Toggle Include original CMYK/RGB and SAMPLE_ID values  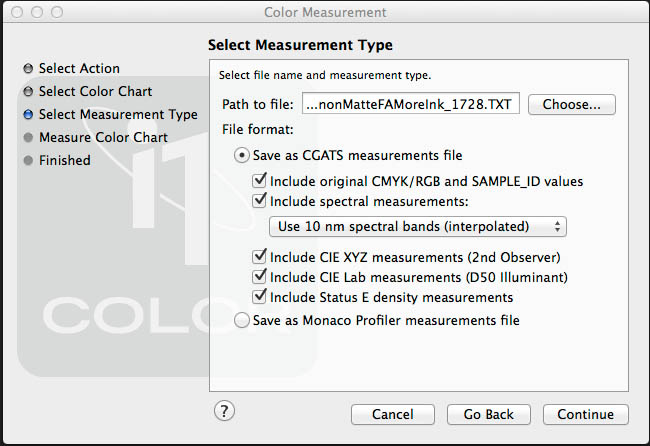click(261, 182)
